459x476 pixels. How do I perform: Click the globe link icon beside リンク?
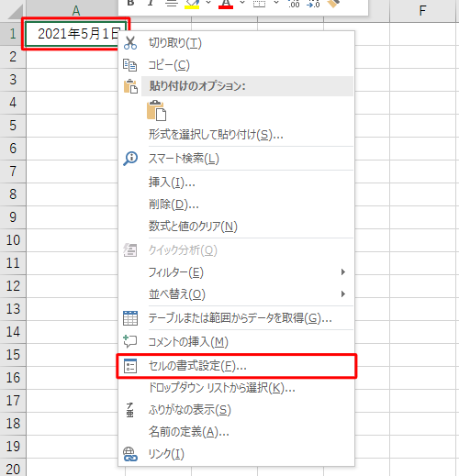pos(130,454)
